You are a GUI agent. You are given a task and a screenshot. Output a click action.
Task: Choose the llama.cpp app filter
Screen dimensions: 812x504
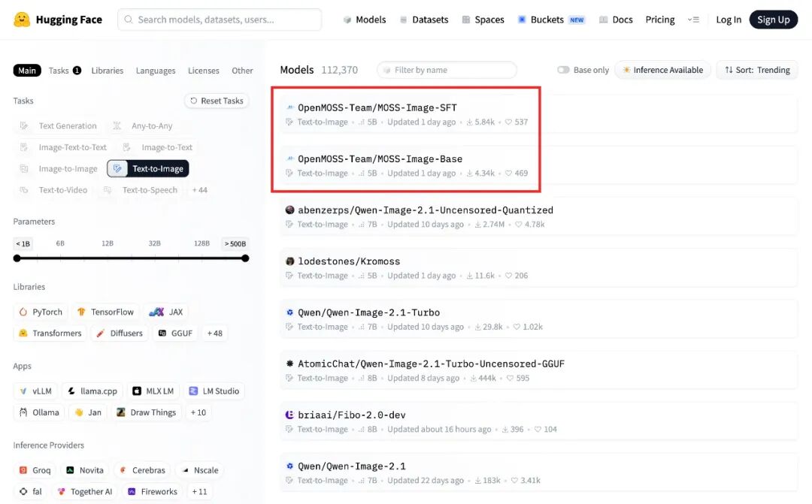(x=92, y=391)
